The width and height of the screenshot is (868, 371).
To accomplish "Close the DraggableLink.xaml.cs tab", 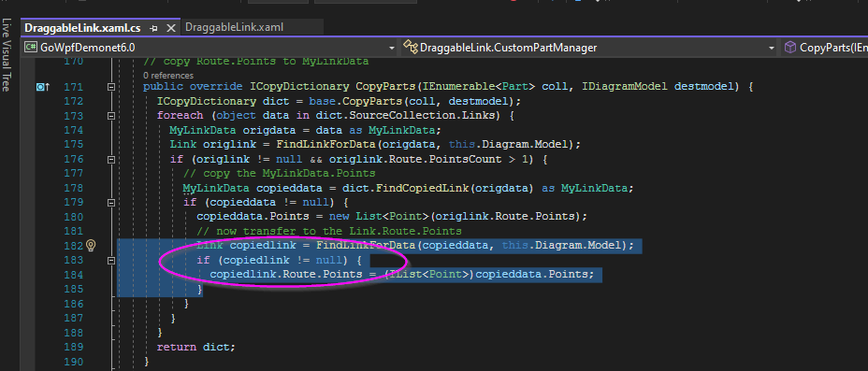I will (170, 28).
